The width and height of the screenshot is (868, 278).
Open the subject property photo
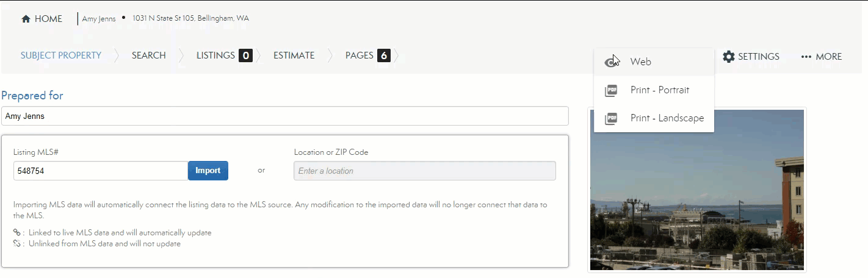(696, 190)
